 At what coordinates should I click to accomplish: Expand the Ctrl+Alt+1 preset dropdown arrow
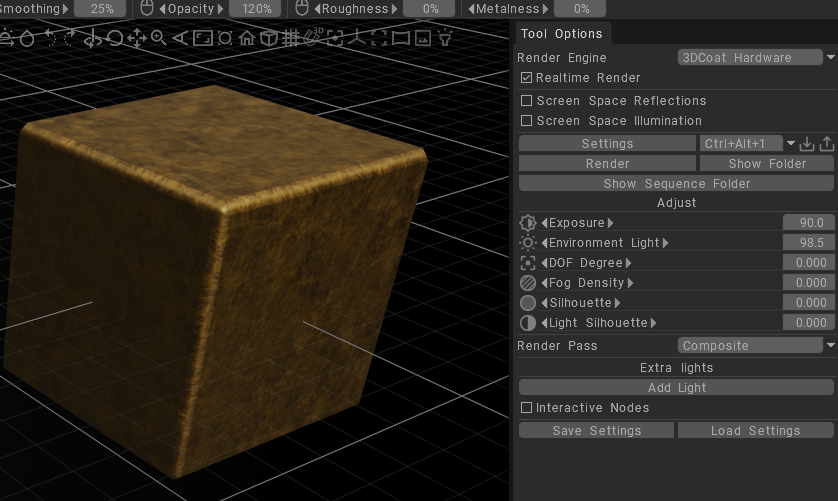(x=791, y=144)
